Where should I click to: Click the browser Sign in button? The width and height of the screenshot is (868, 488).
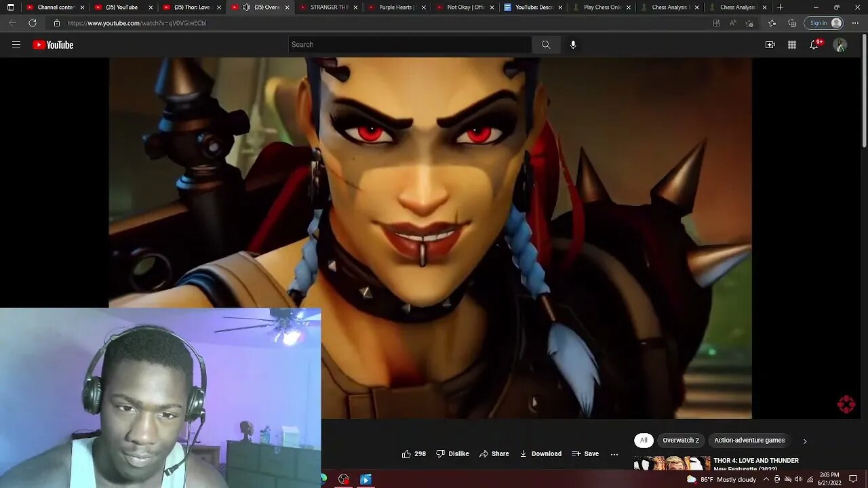click(825, 23)
